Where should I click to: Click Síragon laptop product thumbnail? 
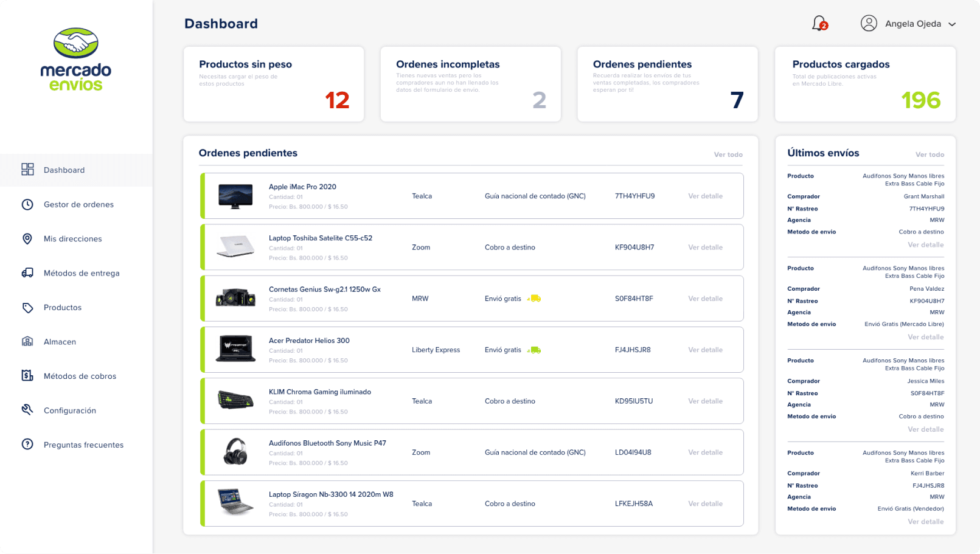tap(235, 502)
